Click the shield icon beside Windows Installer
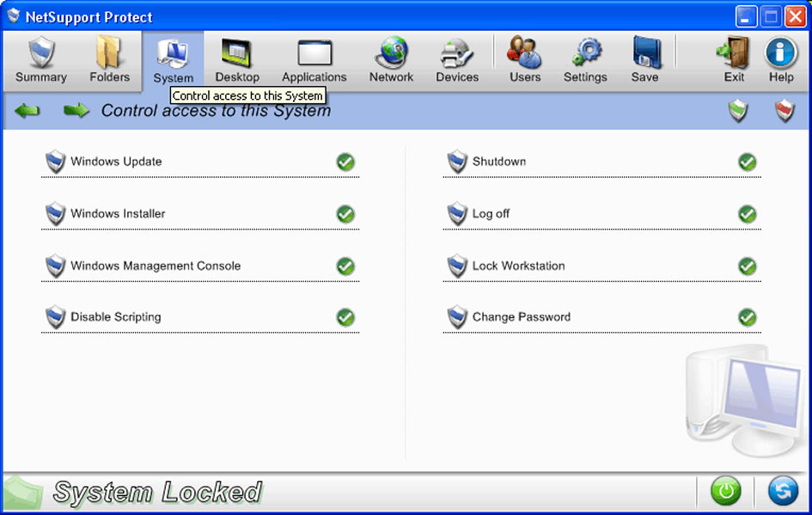 (55, 213)
